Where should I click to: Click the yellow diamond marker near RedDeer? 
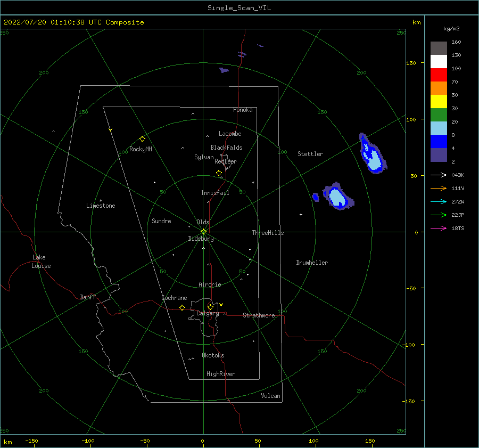(219, 173)
